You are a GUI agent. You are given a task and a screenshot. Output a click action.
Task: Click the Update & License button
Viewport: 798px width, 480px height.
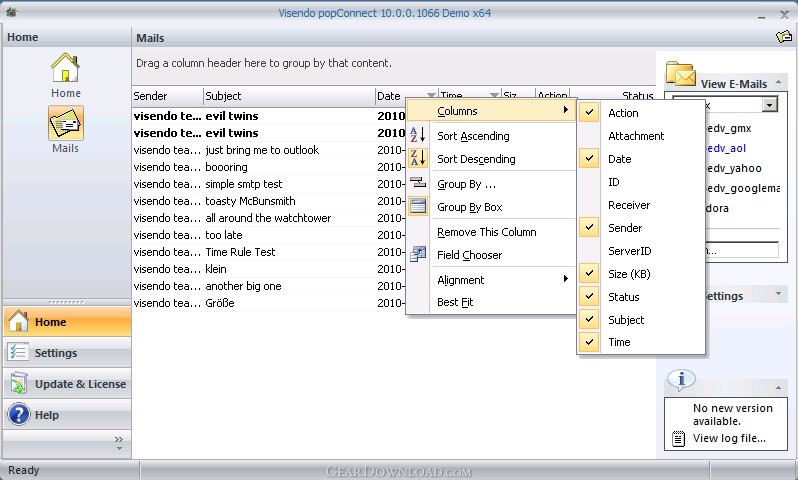tap(67, 384)
